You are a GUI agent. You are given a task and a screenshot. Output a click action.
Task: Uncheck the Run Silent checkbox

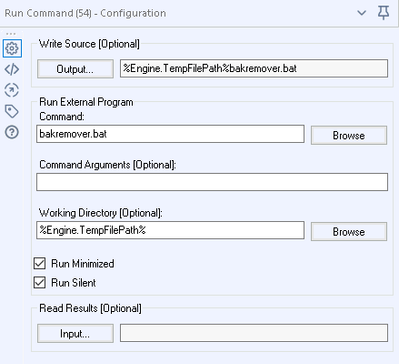40,283
